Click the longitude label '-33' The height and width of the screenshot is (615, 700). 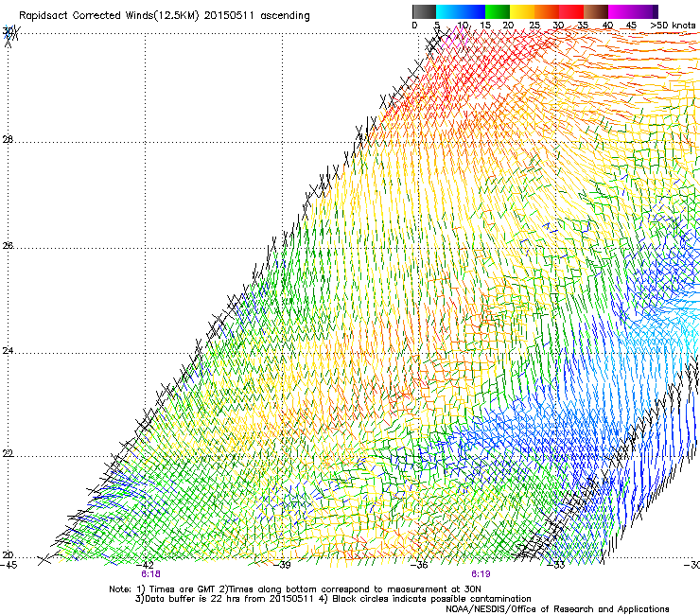pos(557,566)
